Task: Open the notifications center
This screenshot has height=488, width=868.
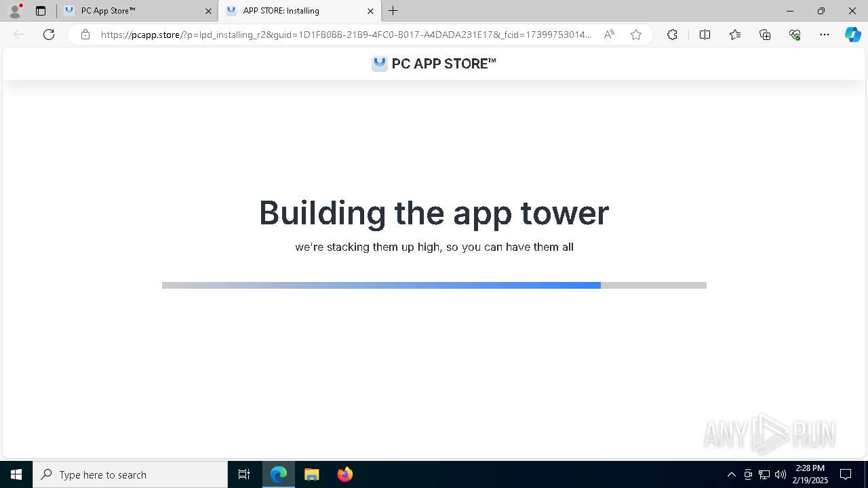Action: (x=846, y=474)
